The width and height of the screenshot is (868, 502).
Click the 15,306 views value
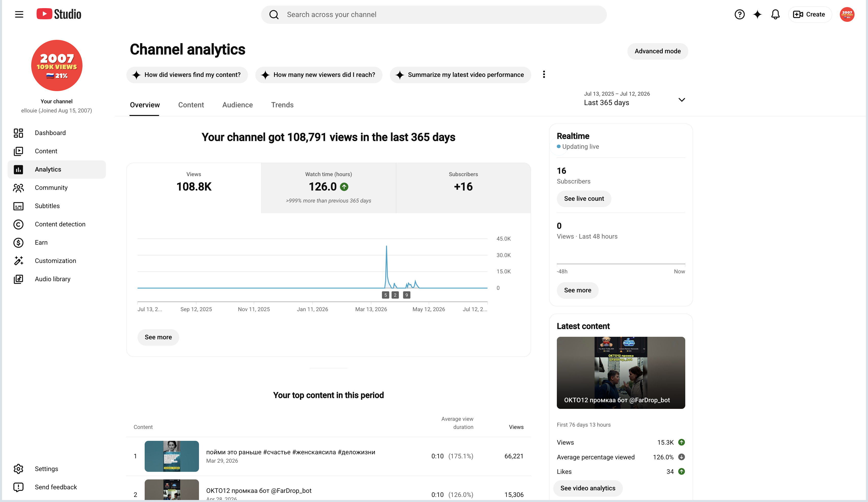tap(514, 495)
